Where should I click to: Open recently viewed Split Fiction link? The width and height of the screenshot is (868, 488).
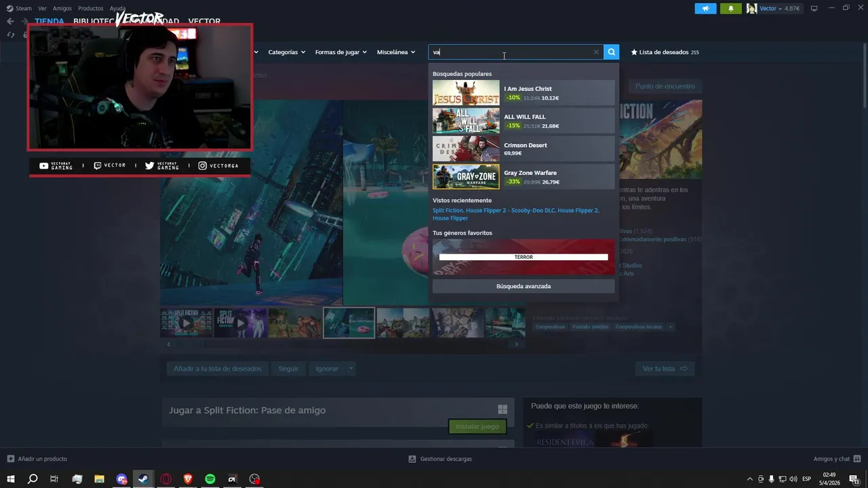coord(448,211)
